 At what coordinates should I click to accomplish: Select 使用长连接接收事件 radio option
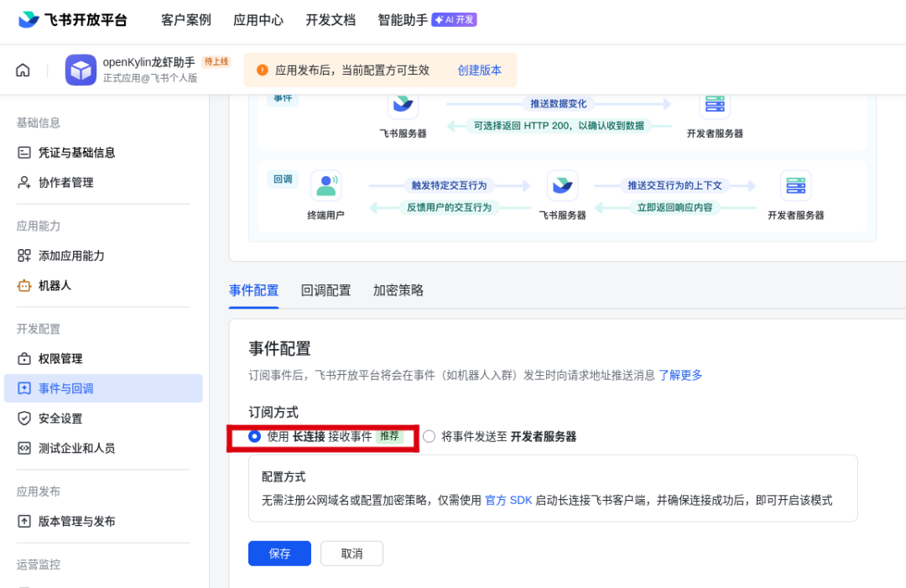point(255,436)
